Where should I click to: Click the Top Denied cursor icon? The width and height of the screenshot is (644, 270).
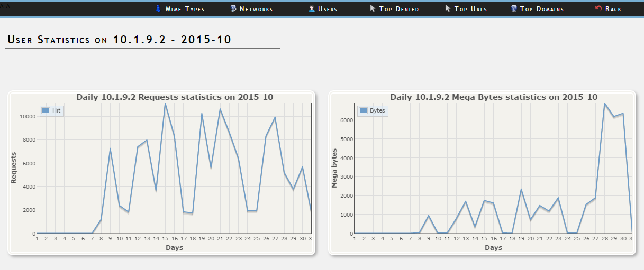pyautogui.click(x=373, y=8)
